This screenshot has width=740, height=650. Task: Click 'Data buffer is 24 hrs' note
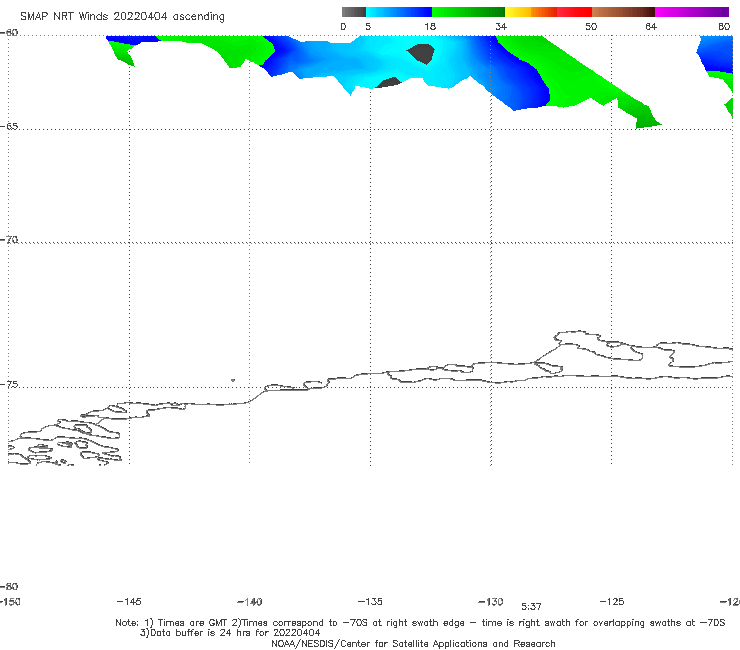point(230,633)
